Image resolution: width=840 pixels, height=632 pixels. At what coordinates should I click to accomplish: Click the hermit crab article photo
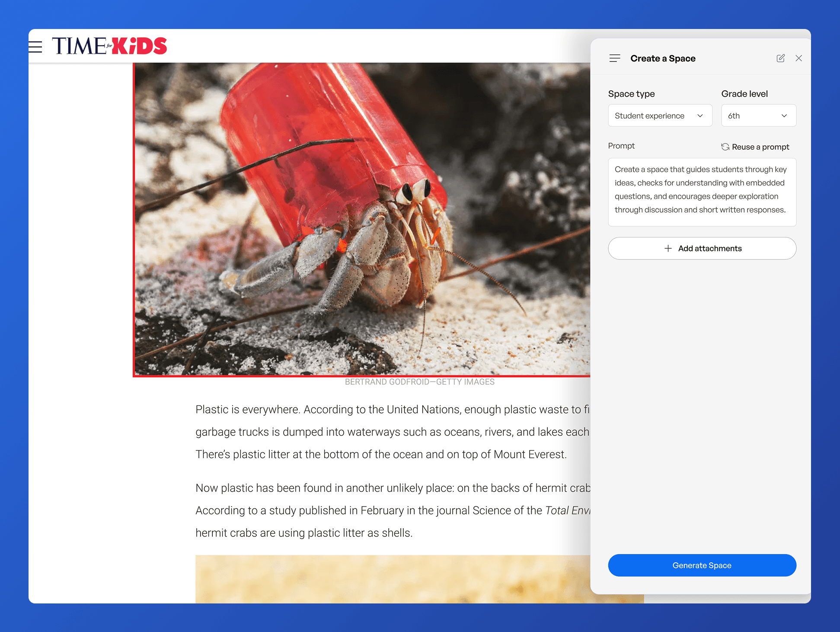[361, 219]
